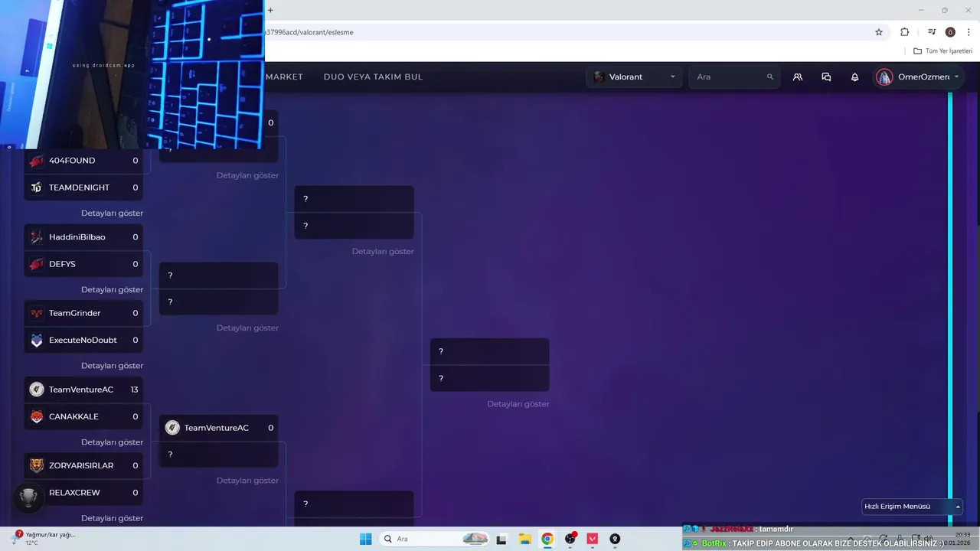The width and height of the screenshot is (980, 551).
Task: Select the HaddiniBilbao team name
Action: [x=77, y=237]
